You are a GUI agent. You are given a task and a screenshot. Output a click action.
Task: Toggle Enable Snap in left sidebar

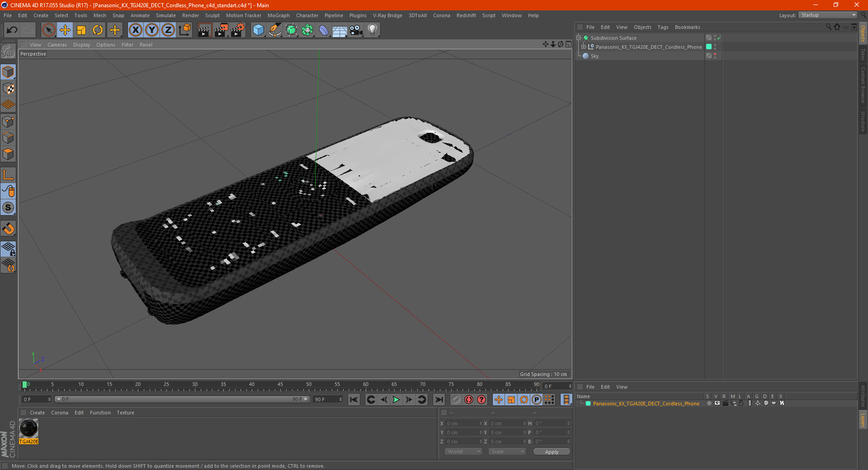[x=8, y=229]
